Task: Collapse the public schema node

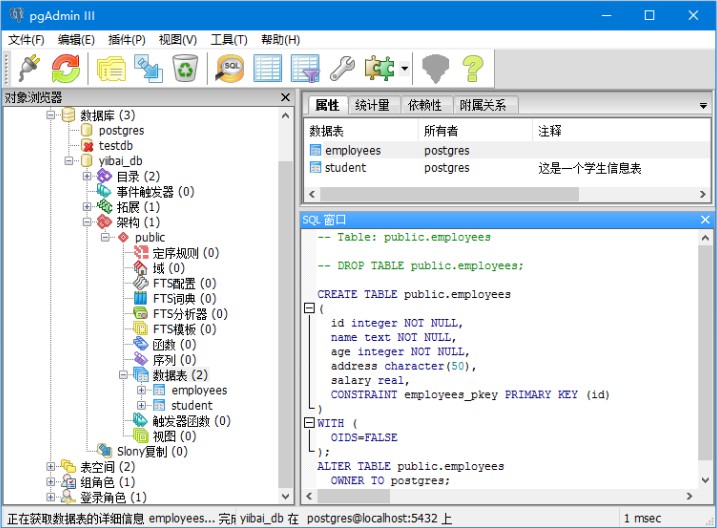Action: (105, 237)
